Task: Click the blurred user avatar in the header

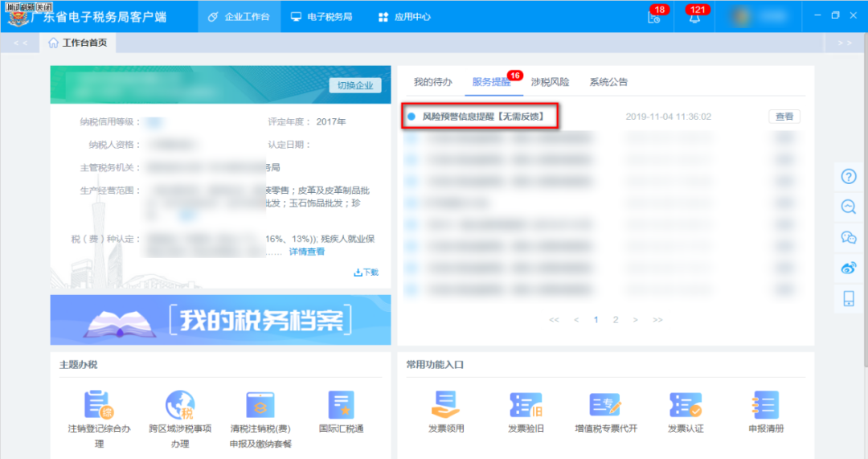Action: (x=742, y=16)
